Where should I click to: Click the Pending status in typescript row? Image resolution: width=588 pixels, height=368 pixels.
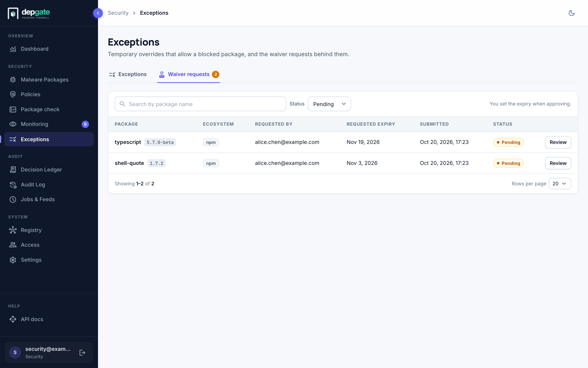coord(508,142)
